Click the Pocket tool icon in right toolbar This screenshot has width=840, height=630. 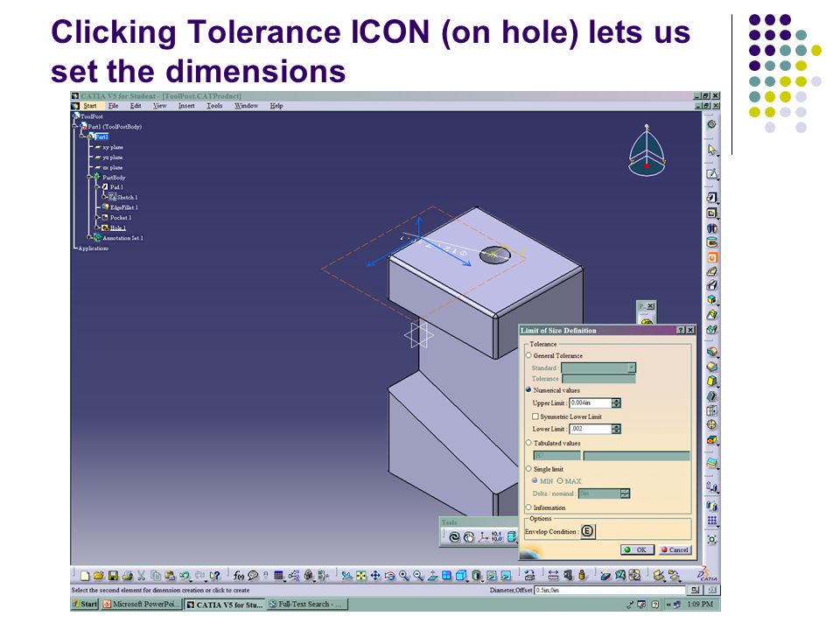(711, 213)
